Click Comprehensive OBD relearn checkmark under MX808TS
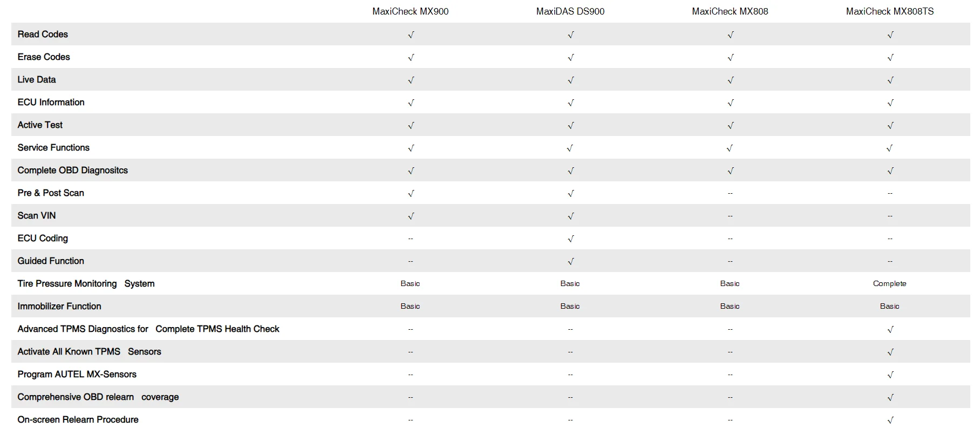The height and width of the screenshot is (428, 980). (x=890, y=397)
